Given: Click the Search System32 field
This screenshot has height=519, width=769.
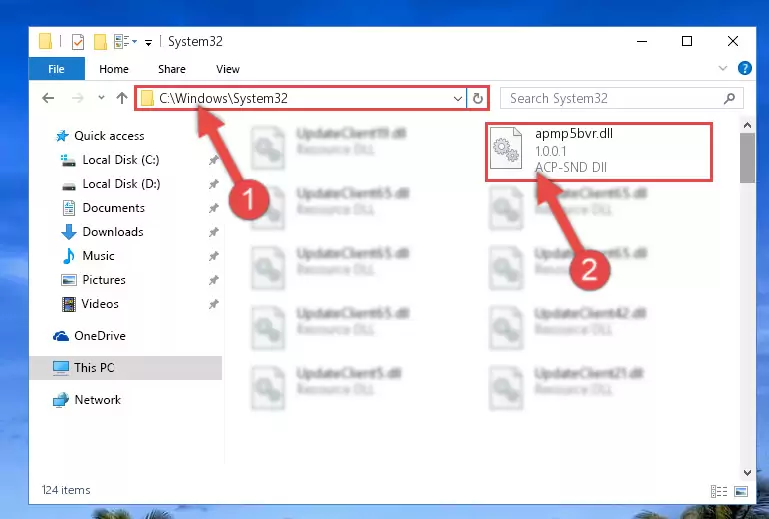Looking at the screenshot, I should click(x=621, y=98).
